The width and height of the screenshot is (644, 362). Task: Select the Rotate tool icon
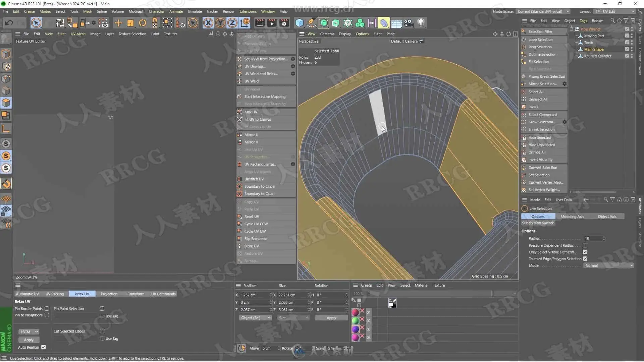(x=143, y=23)
